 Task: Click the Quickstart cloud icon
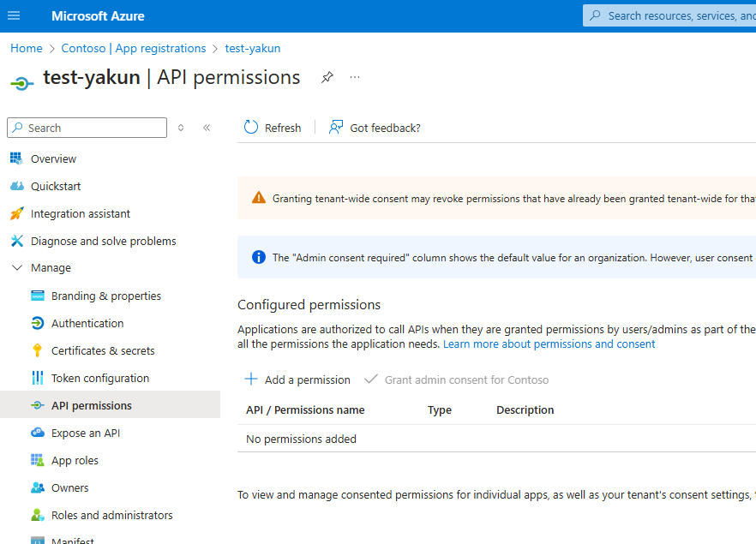[17, 186]
